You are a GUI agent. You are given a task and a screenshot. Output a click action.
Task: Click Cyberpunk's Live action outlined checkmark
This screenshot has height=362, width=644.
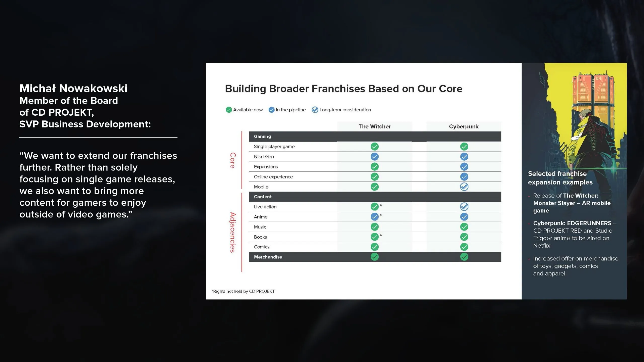[x=464, y=207]
